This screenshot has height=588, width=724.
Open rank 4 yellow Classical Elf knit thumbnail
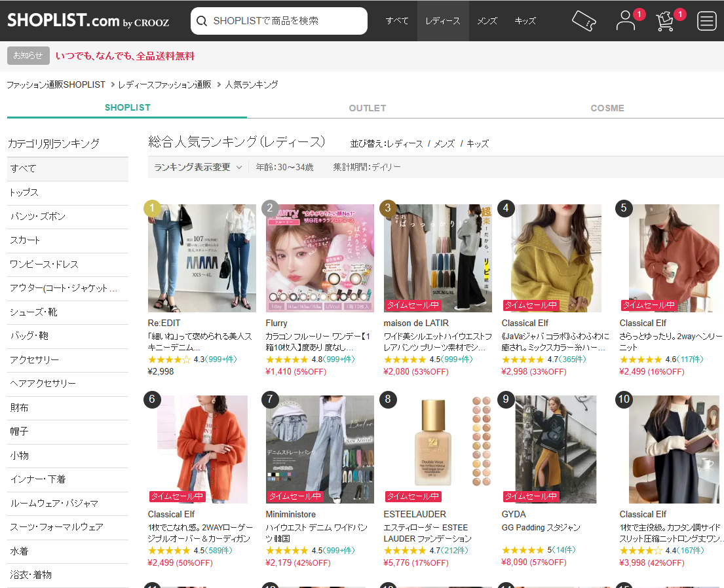coord(556,259)
